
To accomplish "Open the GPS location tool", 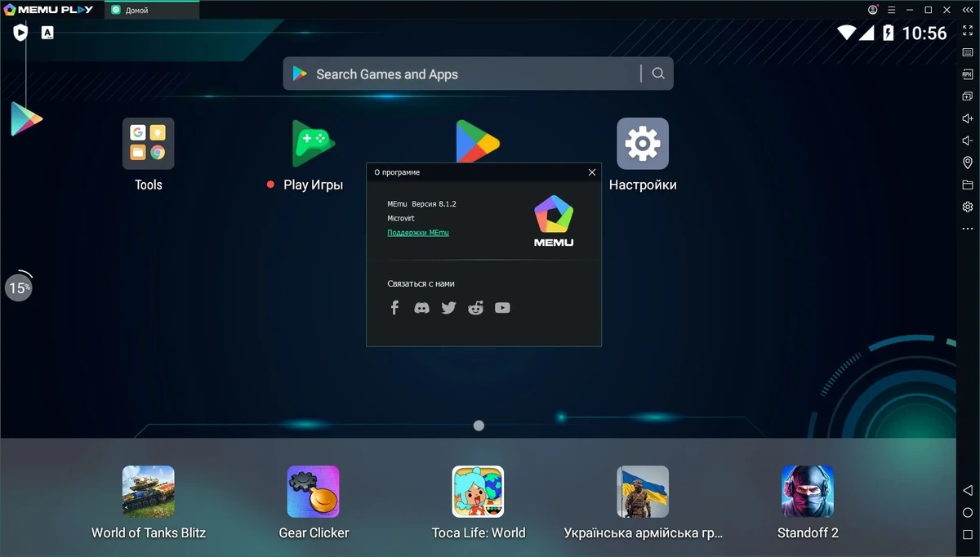I will click(968, 163).
